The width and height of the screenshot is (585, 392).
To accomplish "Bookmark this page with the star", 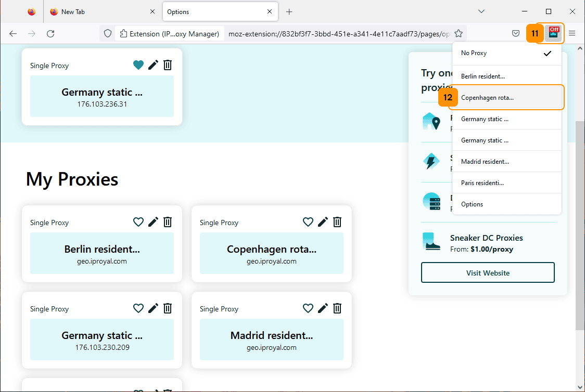I will [x=459, y=34].
